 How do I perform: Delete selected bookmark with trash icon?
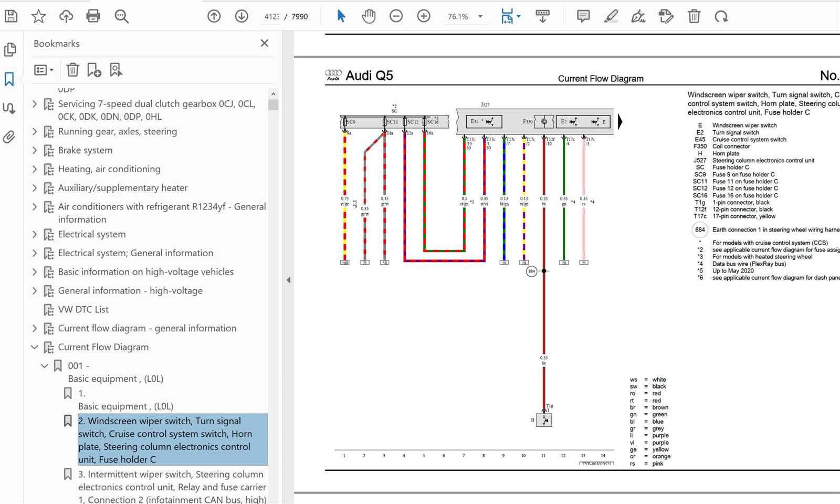coord(73,69)
